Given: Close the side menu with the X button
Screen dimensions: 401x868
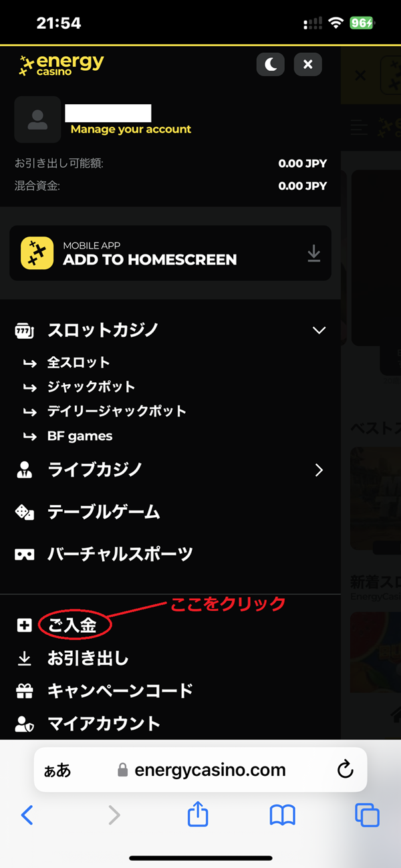Looking at the screenshot, I should click(307, 64).
